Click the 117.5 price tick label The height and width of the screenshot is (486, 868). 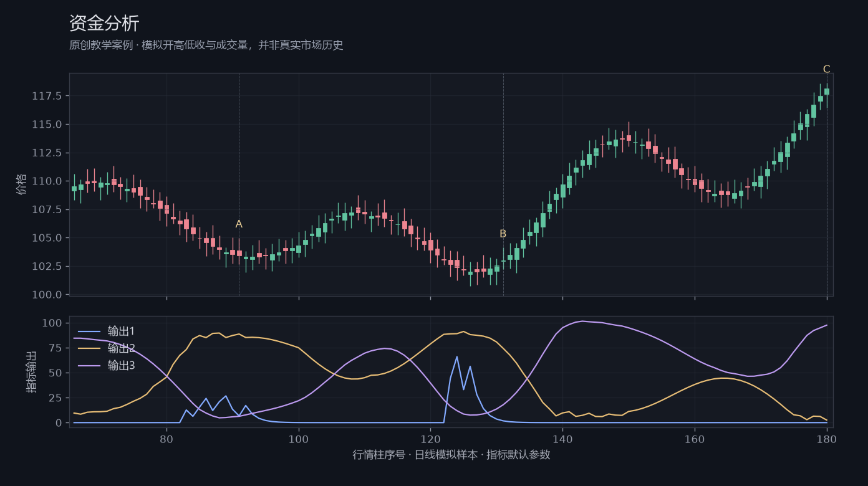(x=47, y=96)
